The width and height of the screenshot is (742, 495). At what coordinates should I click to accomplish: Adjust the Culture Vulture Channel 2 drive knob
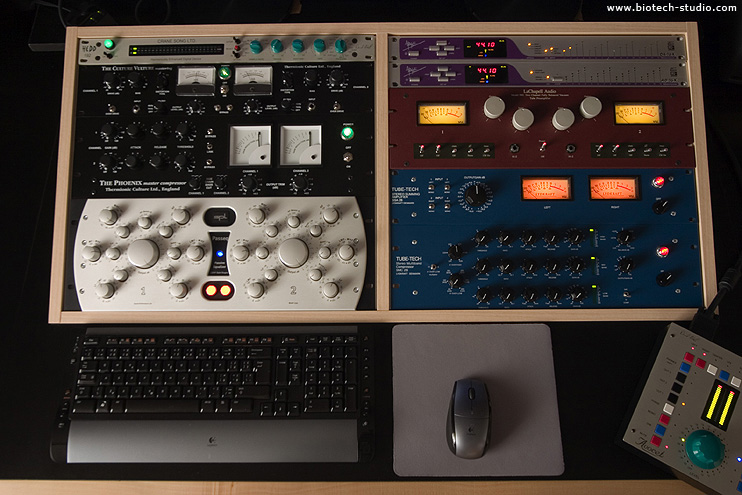[x=336, y=78]
